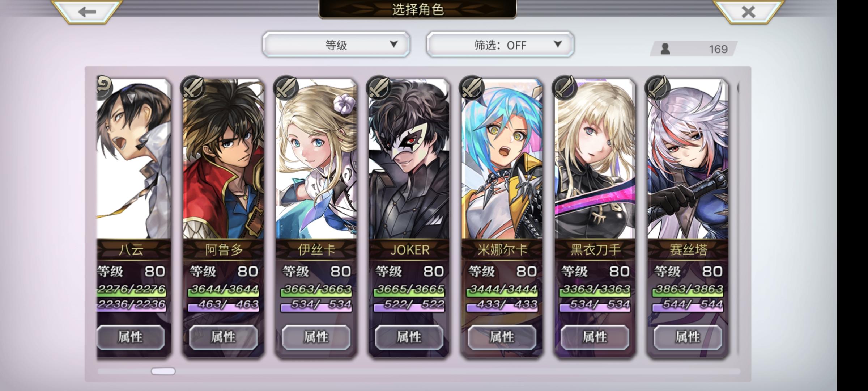
Task: Click the sword class icon on JOKER
Action: point(379,88)
